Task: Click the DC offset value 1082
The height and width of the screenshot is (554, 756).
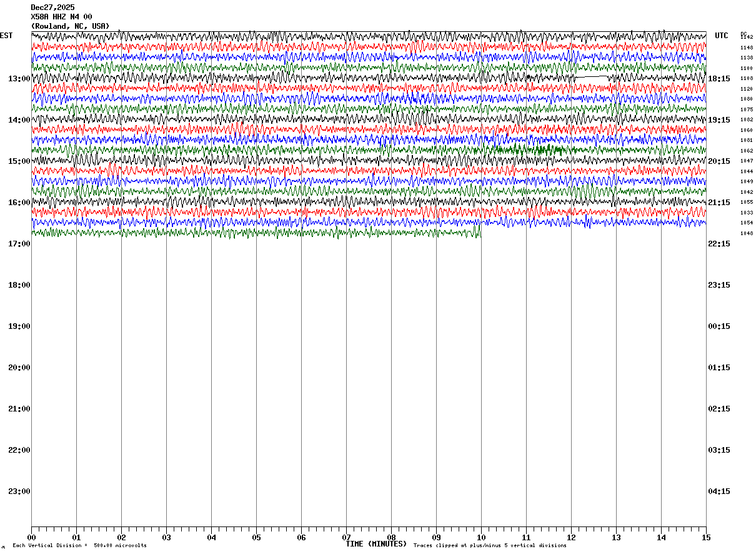Action: coord(747,119)
